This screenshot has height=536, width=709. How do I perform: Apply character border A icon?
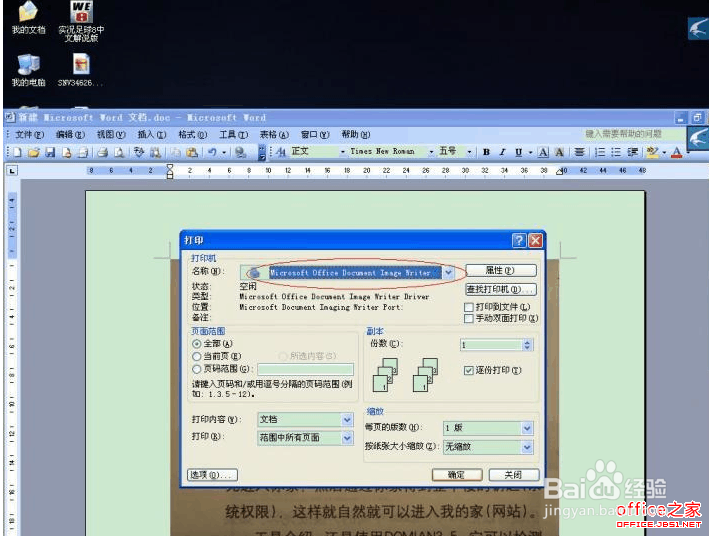(x=543, y=152)
